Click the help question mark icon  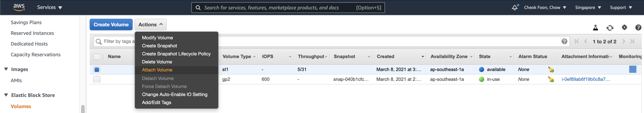638,27
